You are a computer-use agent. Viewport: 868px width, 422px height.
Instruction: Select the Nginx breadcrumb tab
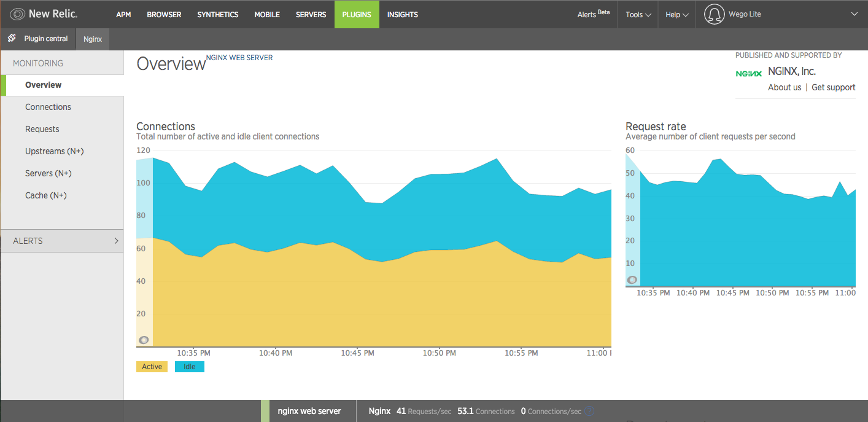coord(93,39)
